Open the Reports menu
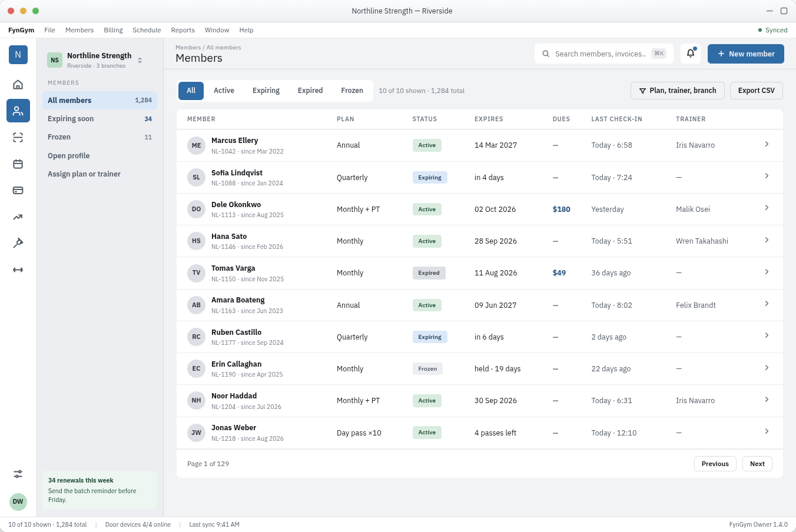 click(183, 30)
